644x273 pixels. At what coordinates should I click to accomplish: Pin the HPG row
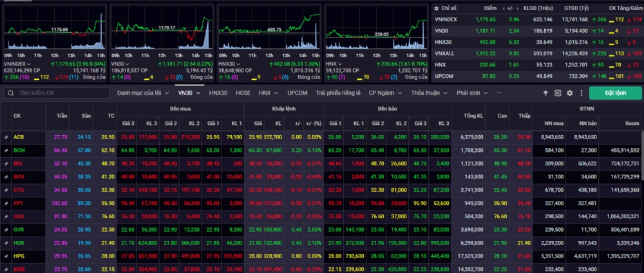[x=6, y=256]
